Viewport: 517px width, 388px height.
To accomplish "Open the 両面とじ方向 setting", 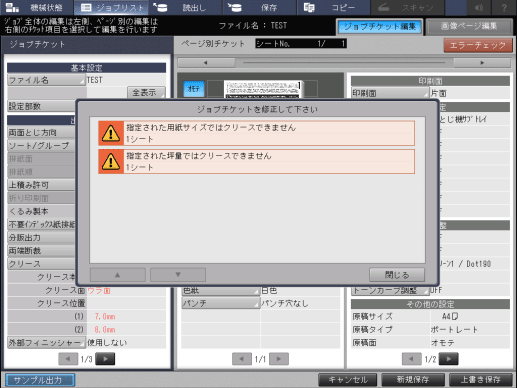I will pos(42,133).
